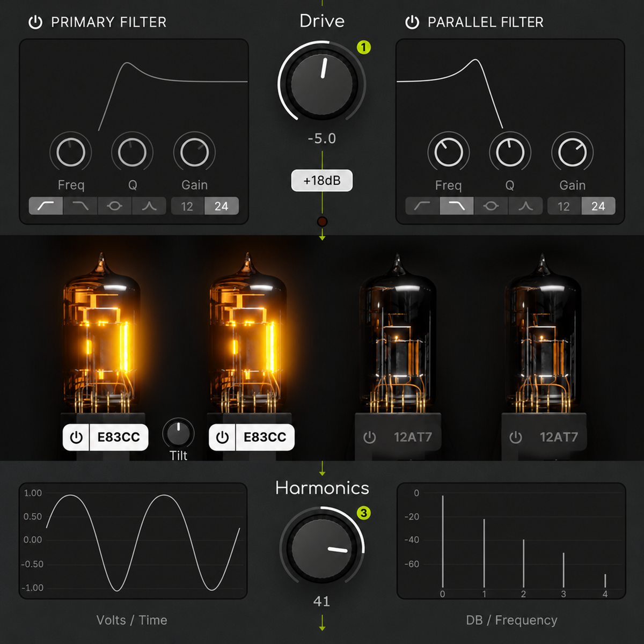Select high-pass shape in Parallel Filter
Screen dimensions: 644x644
[x=423, y=206]
